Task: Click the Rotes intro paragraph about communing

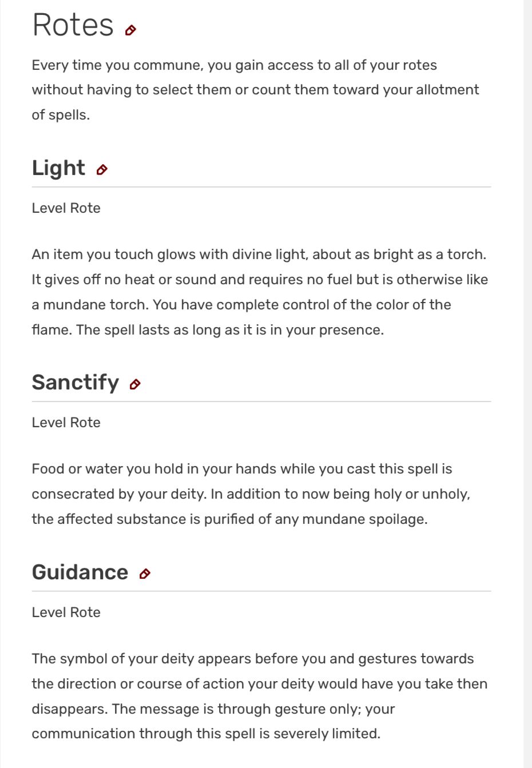Action: pyautogui.click(x=255, y=90)
